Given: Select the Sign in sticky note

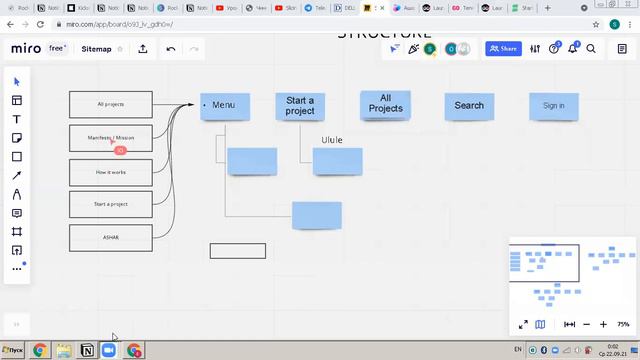Looking at the screenshot, I should [554, 106].
